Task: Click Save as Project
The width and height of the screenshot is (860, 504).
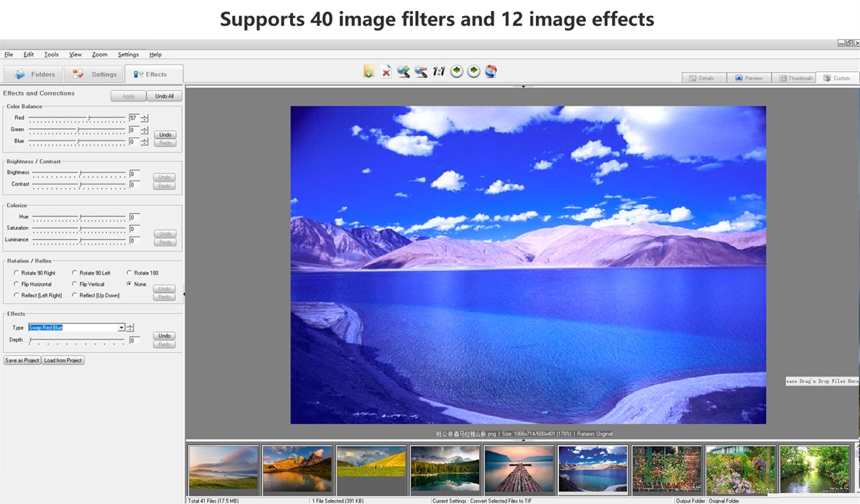Action: pos(22,360)
